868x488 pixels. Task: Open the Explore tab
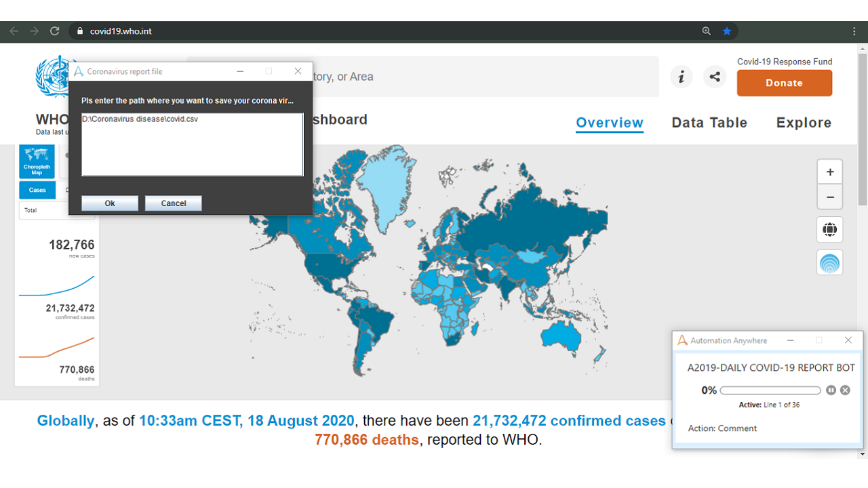(x=804, y=123)
